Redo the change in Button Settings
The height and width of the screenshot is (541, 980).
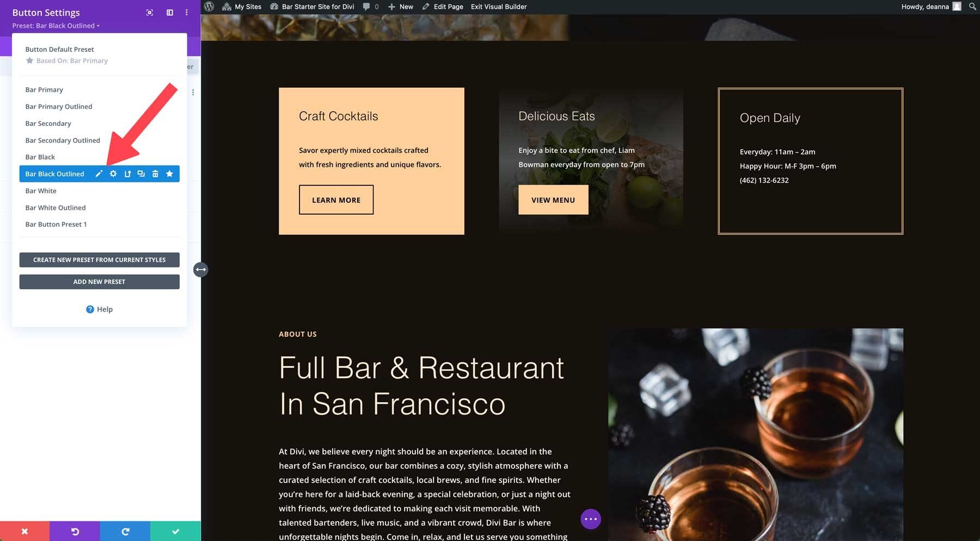pyautogui.click(x=125, y=531)
